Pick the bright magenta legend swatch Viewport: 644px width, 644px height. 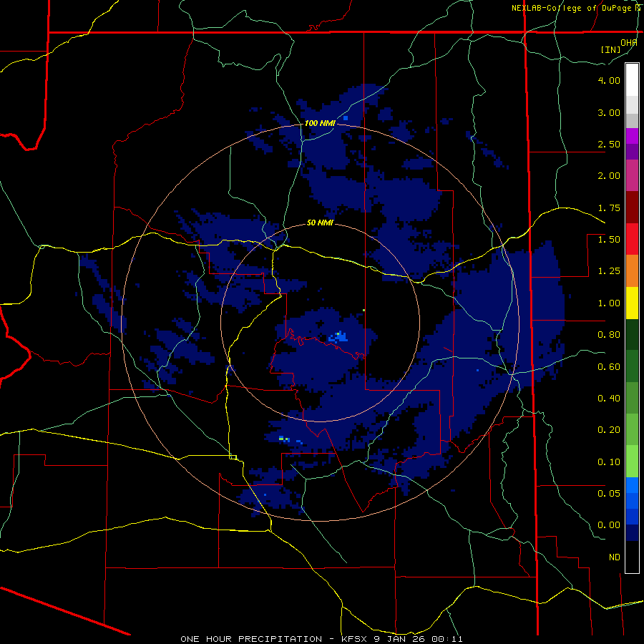coord(632,136)
